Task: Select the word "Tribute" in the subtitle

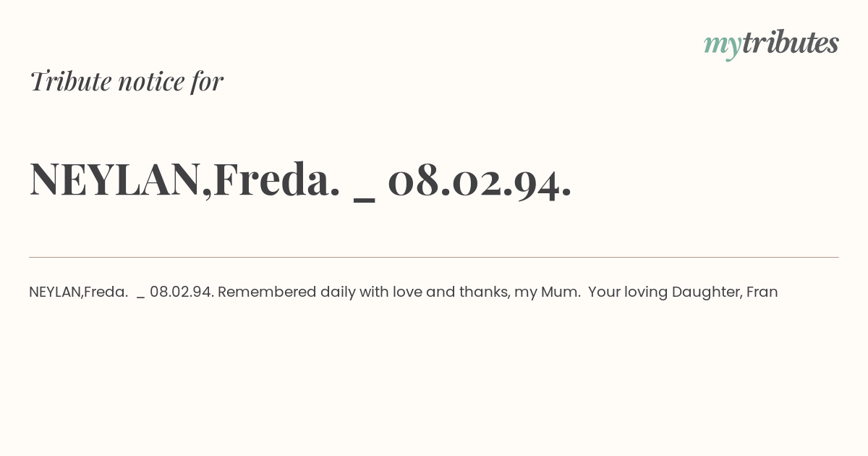Action: 70,81
